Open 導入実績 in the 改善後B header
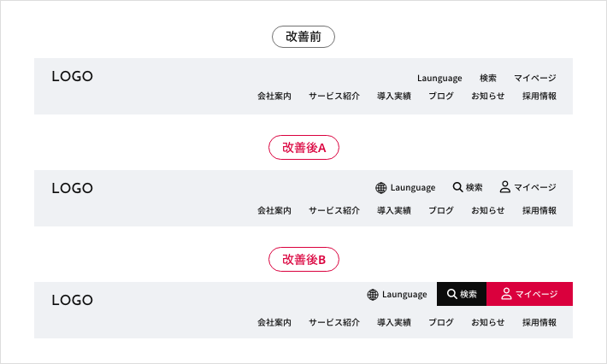 [394, 322]
